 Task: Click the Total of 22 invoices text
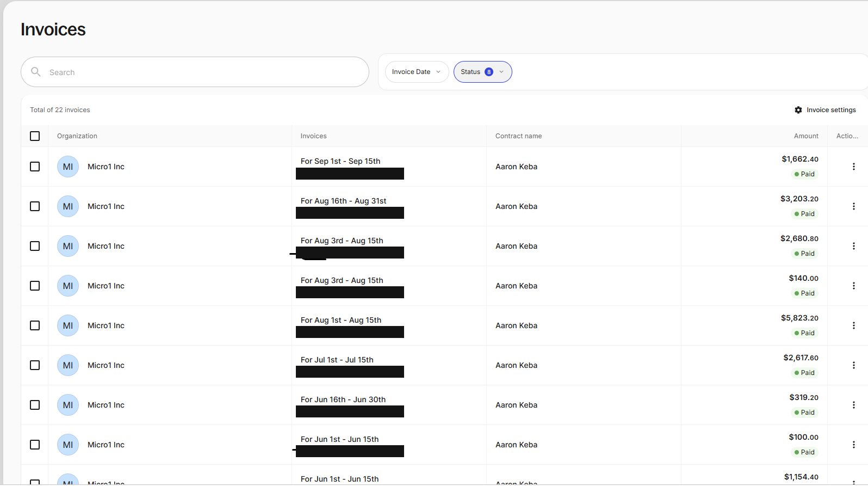coord(60,110)
